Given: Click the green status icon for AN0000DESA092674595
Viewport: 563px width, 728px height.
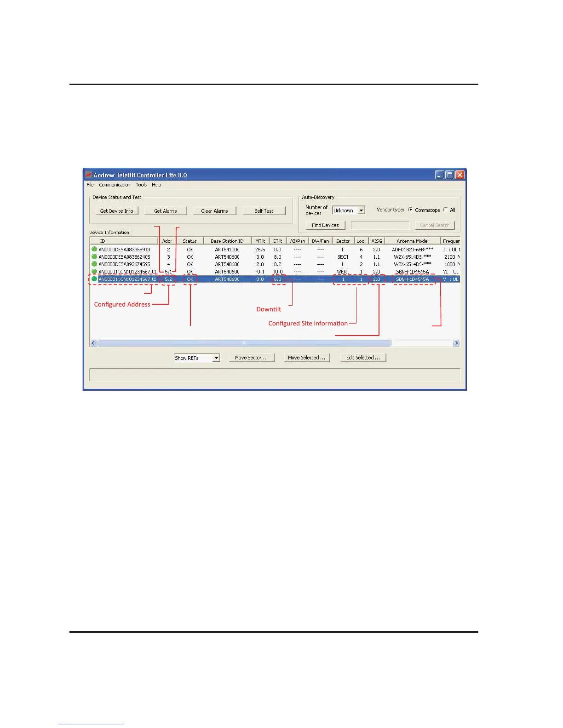Looking at the screenshot, I should 94,264.
